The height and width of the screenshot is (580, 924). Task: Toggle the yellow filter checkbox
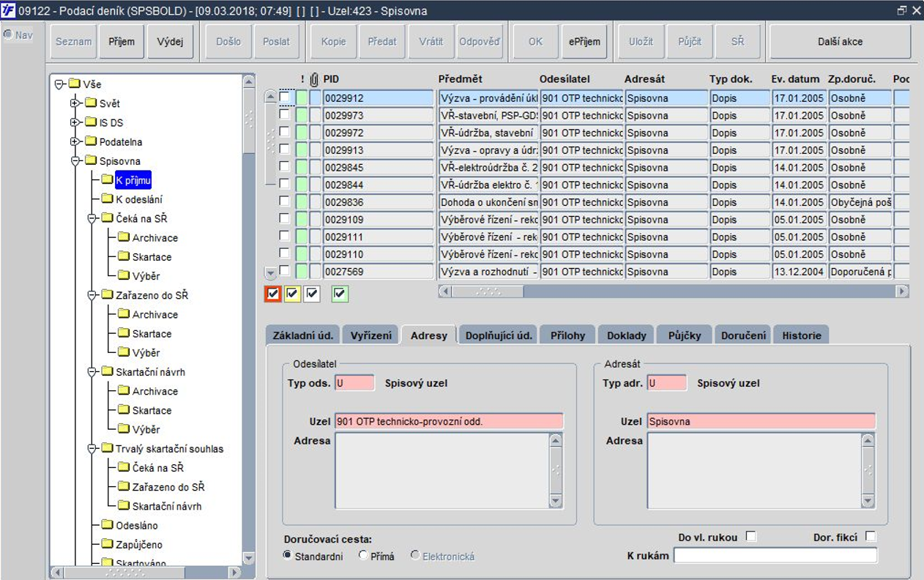click(293, 294)
